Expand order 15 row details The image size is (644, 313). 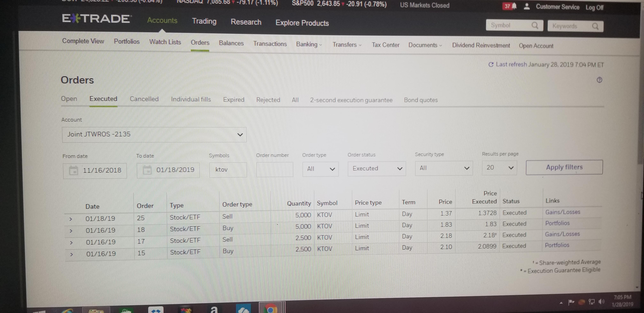pyautogui.click(x=72, y=255)
